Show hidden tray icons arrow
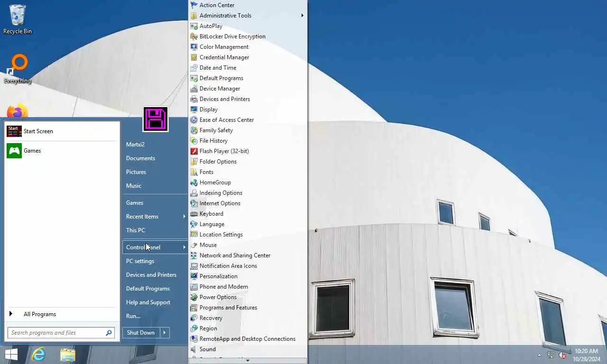The image size is (607, 364). 539,355
